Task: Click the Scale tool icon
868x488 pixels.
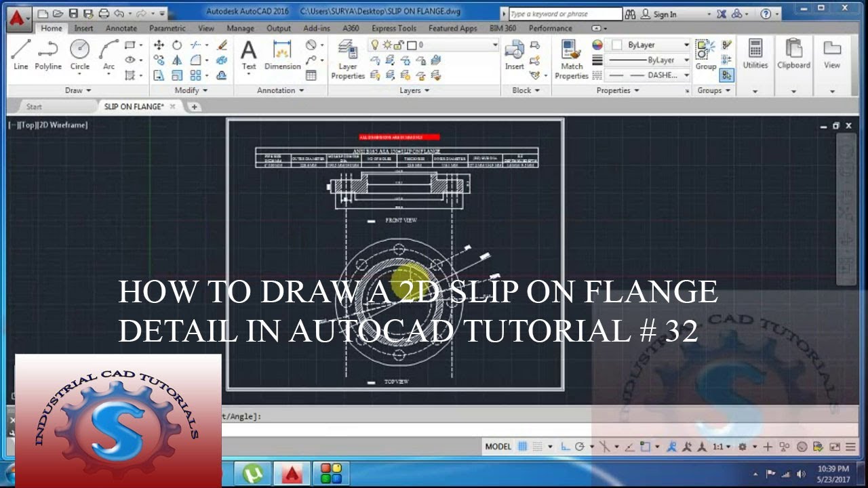Action: coord(177,75)
